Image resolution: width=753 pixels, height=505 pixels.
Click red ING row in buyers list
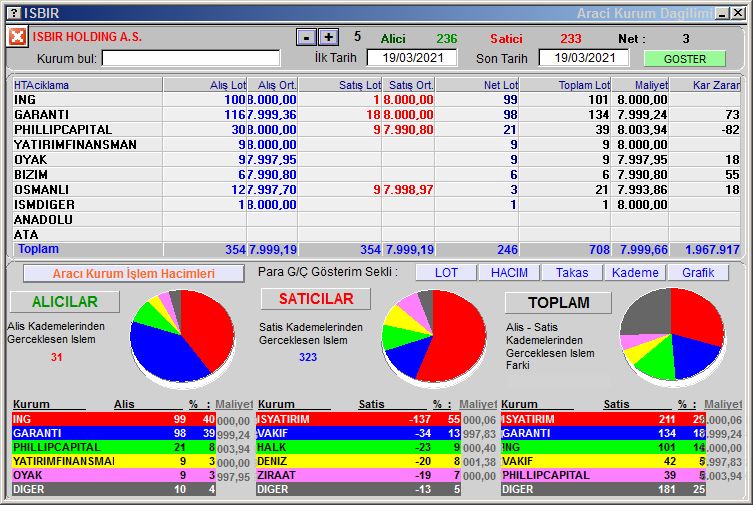(114, 419)
